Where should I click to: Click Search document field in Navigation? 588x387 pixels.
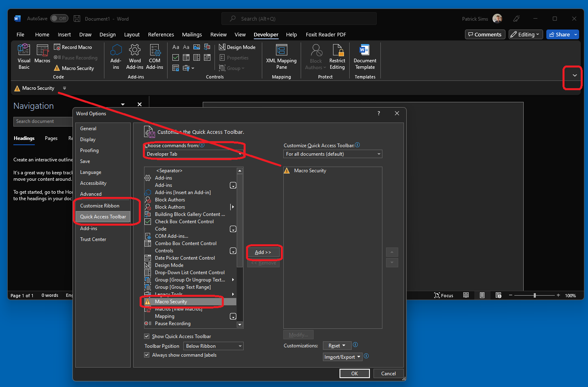point(43,121)
